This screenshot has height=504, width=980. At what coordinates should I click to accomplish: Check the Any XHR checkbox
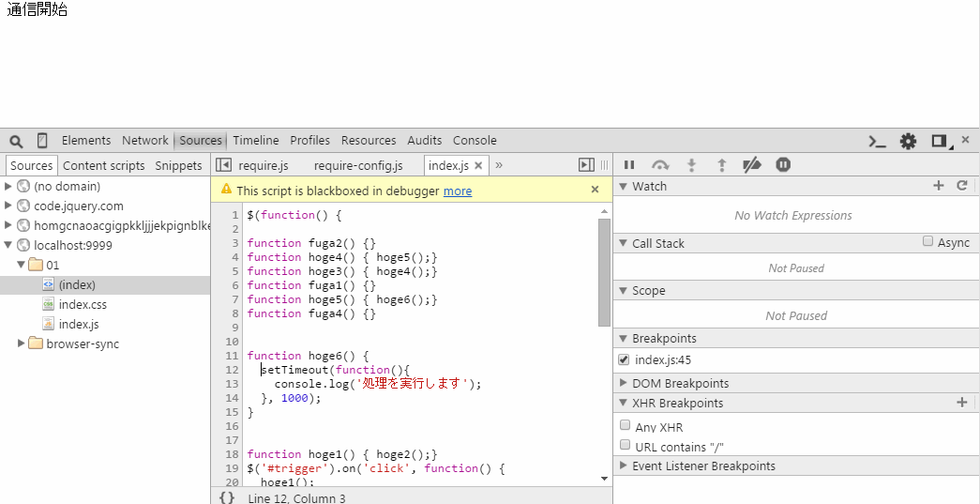625,425
